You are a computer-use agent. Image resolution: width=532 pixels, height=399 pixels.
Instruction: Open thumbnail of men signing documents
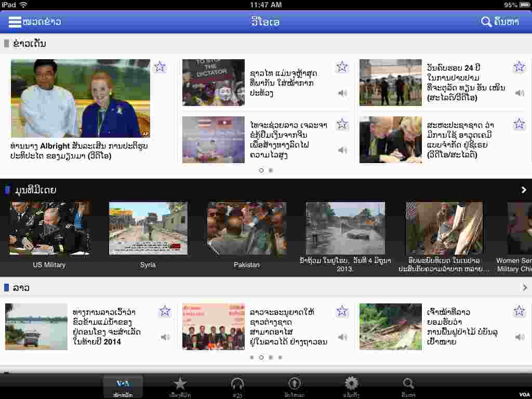pyautogui.click(x=391, y=140)
